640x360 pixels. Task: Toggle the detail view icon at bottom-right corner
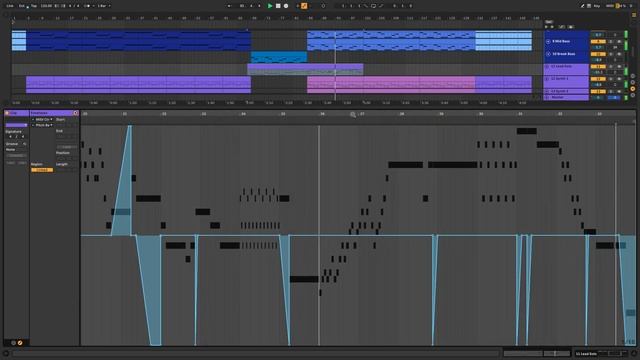tap(634, 353)
